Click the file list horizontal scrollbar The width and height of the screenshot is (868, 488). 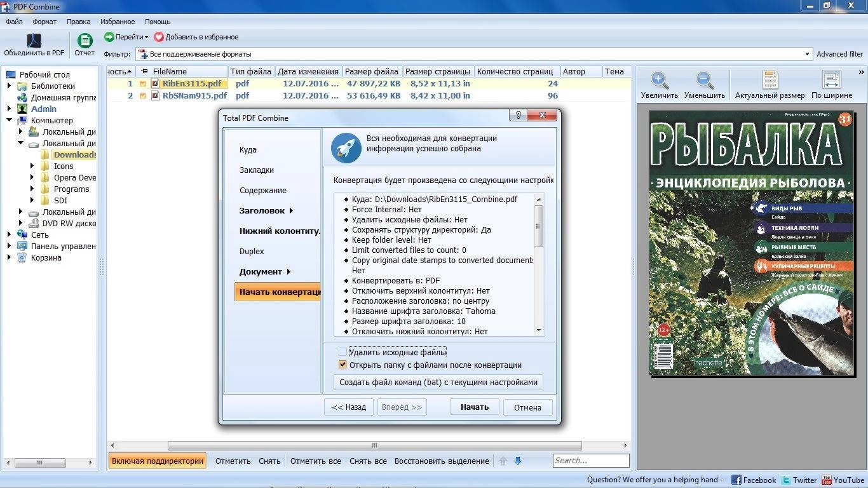pos(375,445)
